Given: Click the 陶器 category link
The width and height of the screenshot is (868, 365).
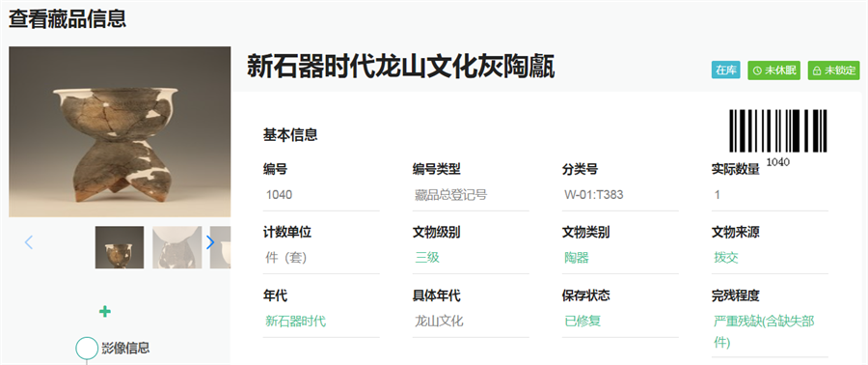Looking at the screenshot, I should (577, 258).
